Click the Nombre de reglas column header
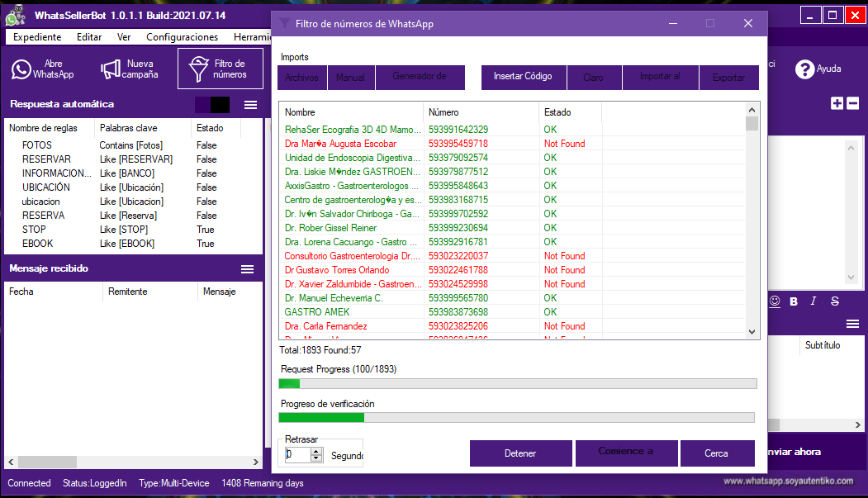 [50, 128]
